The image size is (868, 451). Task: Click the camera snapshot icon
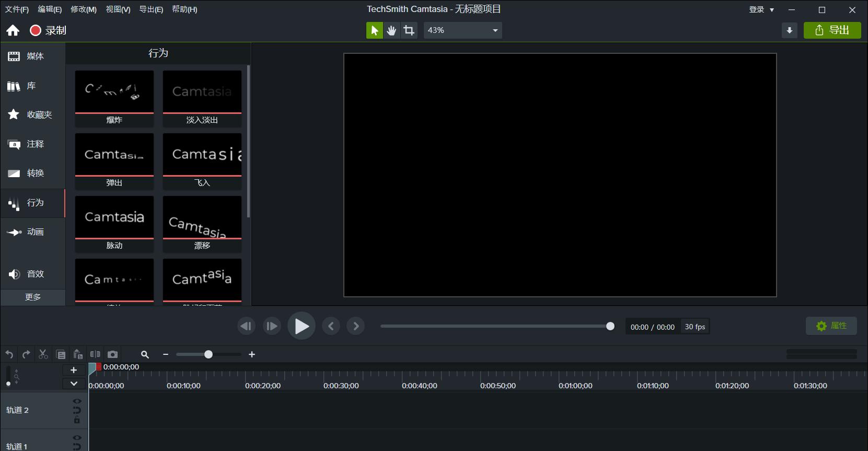112,354
